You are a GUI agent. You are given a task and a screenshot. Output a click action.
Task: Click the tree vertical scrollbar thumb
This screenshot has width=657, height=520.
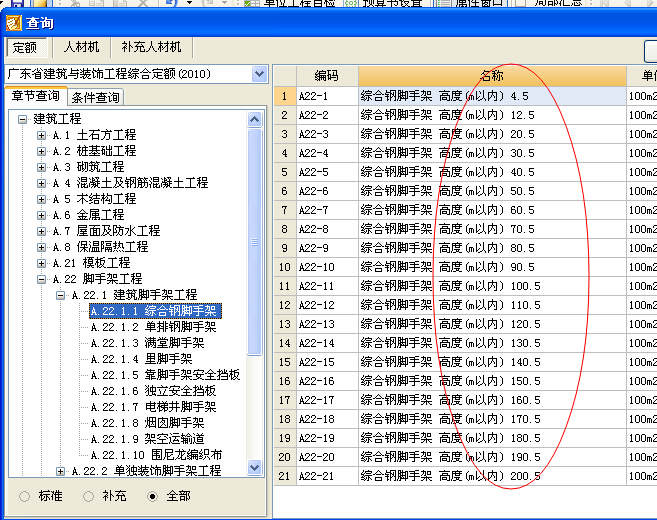click(x=254, y=242)
